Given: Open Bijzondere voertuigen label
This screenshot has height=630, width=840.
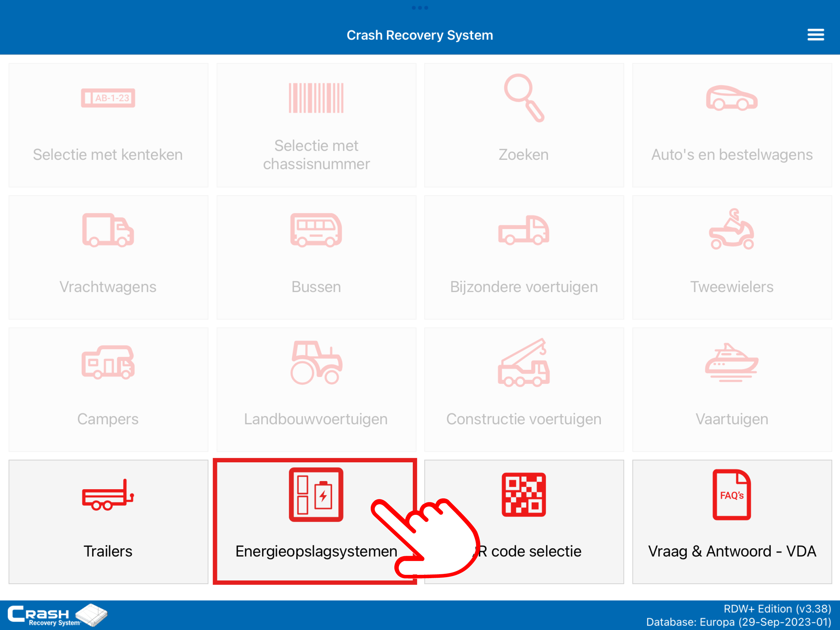Looking at the screenshot, I should (x=524, y=287).
